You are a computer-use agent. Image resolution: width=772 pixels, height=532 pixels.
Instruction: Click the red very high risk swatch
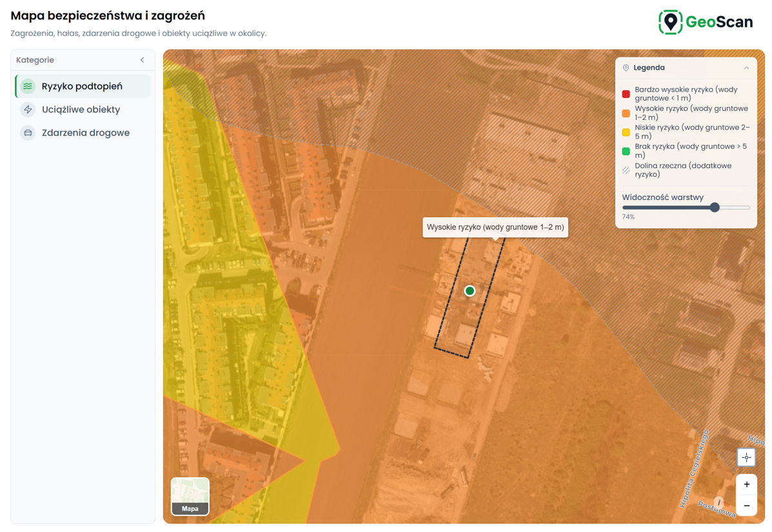click(x=626, y=94)
